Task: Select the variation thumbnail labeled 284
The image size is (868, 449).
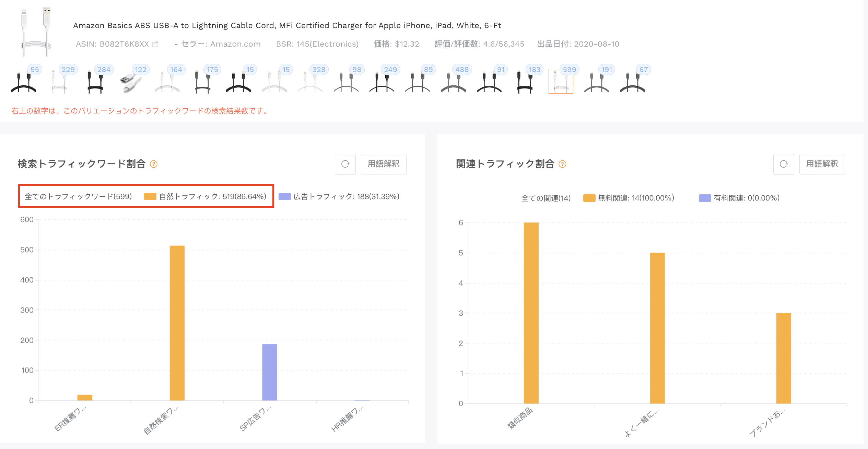Action: pos(95,81)
